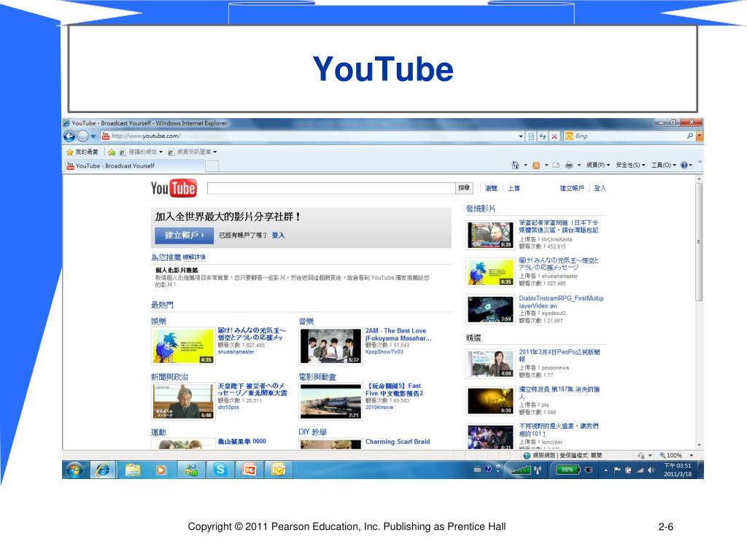The height and width of the screenshot is (560, 747).
Task: Open Windows Live Messenger on the taskbar
Action: coord(191,470)
